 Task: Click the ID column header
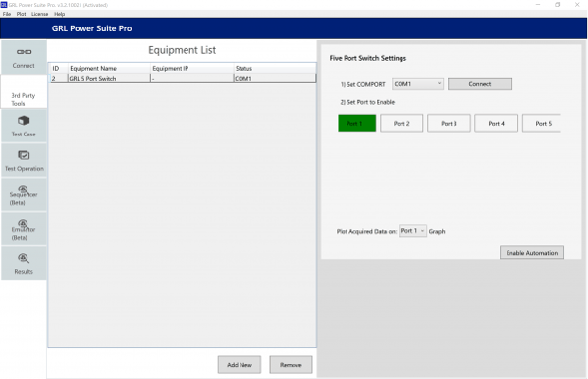tap(59, 68)
